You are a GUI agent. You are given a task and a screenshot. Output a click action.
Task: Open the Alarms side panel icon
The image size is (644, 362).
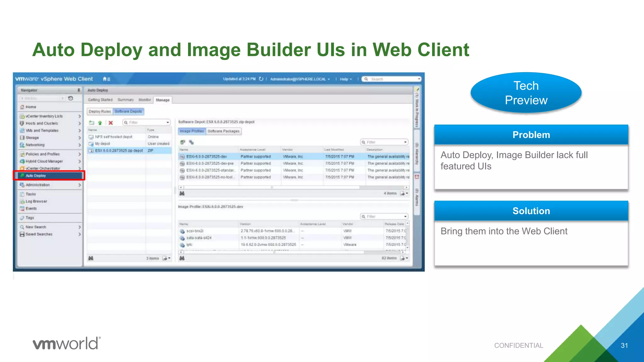coord(417,177)
